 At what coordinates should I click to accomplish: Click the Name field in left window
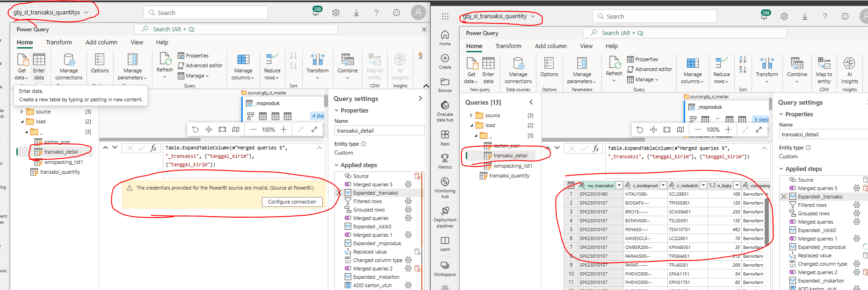[x=379, y=131]
